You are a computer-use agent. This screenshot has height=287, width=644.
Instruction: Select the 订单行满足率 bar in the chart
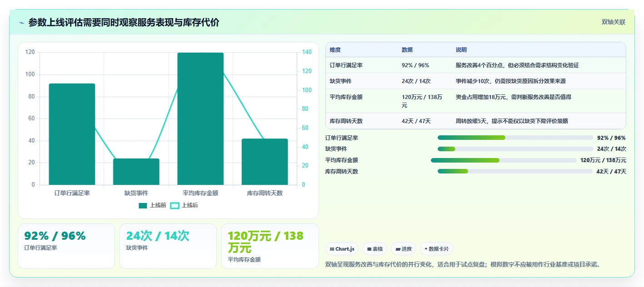click(x=72, y=134)
